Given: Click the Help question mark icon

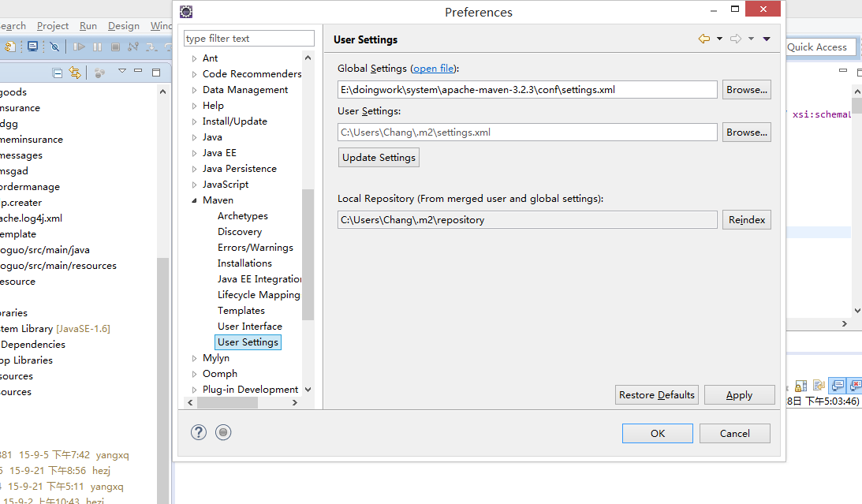Looking at the screenshot, I should tap(199, 432).
